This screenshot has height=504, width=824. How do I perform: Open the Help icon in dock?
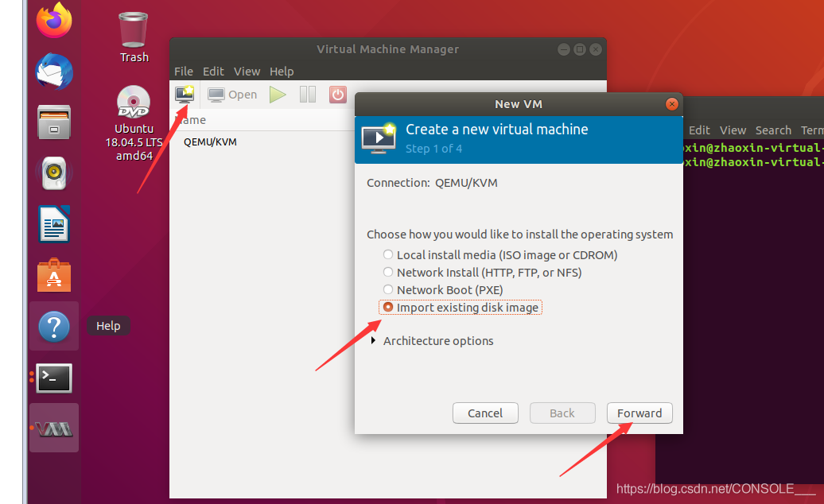[x=54, y=326]
